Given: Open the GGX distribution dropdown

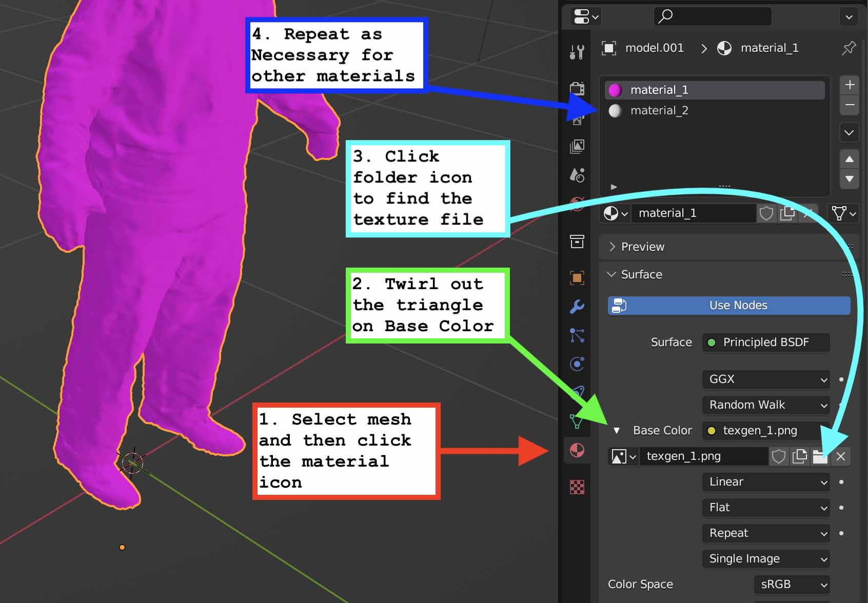Looking at the screenshot, I should point(765,379).
